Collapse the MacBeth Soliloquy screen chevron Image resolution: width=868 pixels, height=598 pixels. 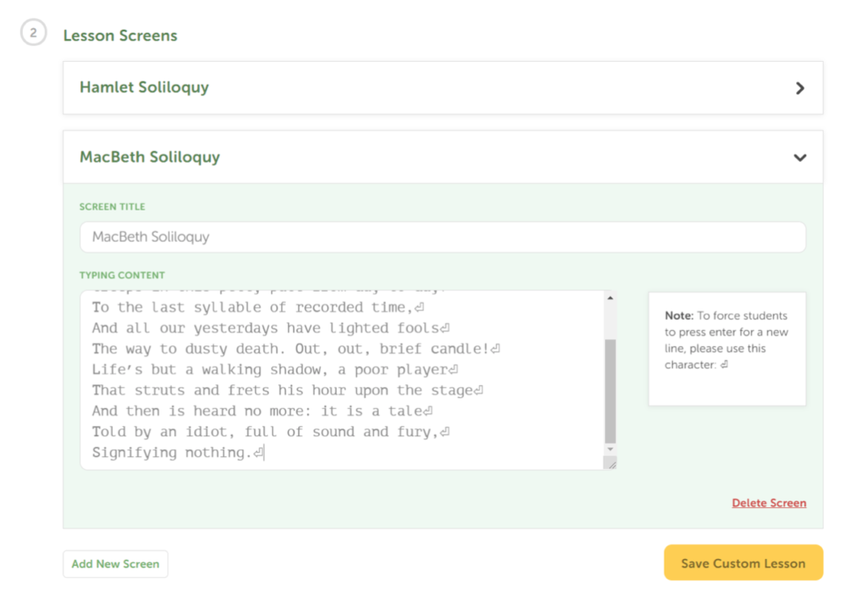(800, 158)
